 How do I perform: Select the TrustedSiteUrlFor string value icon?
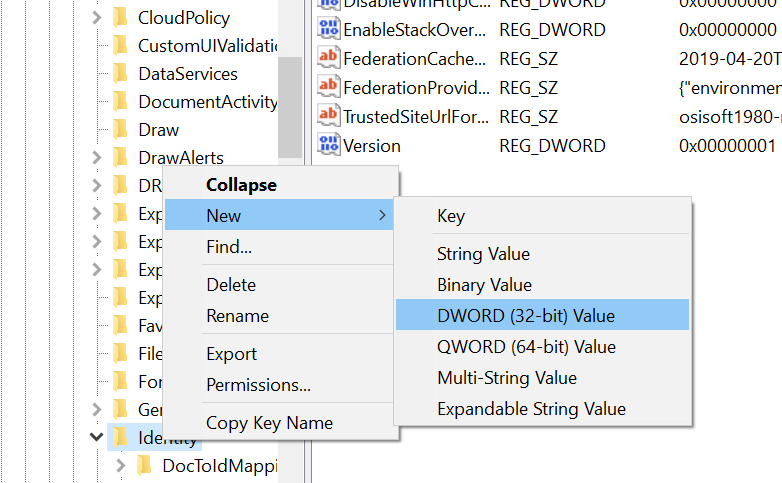coord(329,115)
